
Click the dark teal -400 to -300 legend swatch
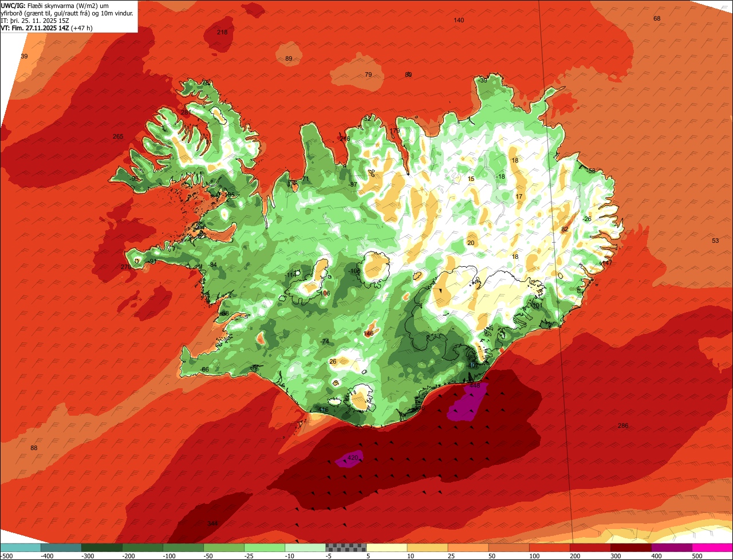(61, 547)
